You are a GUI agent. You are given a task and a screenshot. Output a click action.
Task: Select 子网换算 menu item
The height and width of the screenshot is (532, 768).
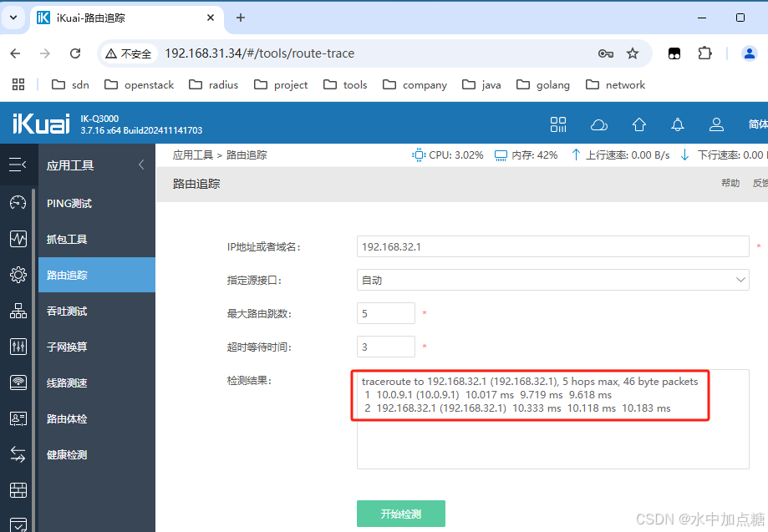[x=97, y=347]
